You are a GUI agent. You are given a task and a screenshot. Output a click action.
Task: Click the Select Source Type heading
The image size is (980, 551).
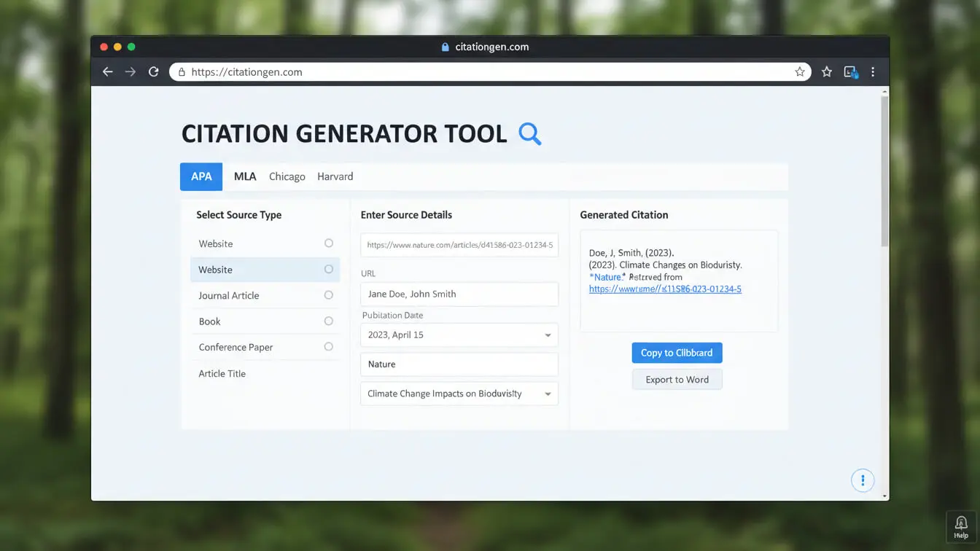(x=238, y=215)
